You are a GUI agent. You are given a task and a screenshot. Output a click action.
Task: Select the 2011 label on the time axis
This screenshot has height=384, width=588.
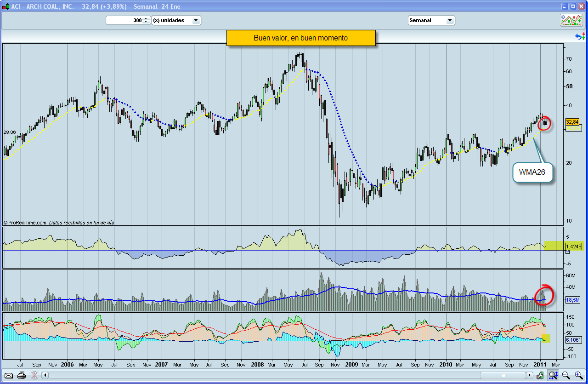coord(541,364)
